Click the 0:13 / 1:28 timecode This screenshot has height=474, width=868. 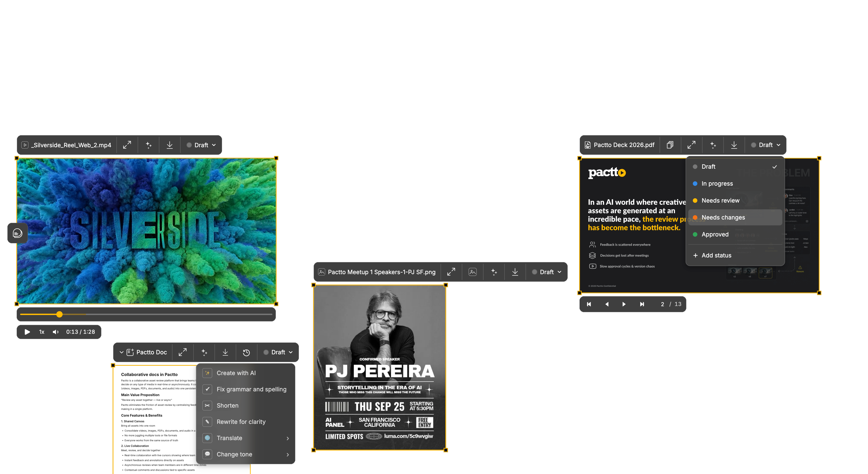tap(80, 332)
